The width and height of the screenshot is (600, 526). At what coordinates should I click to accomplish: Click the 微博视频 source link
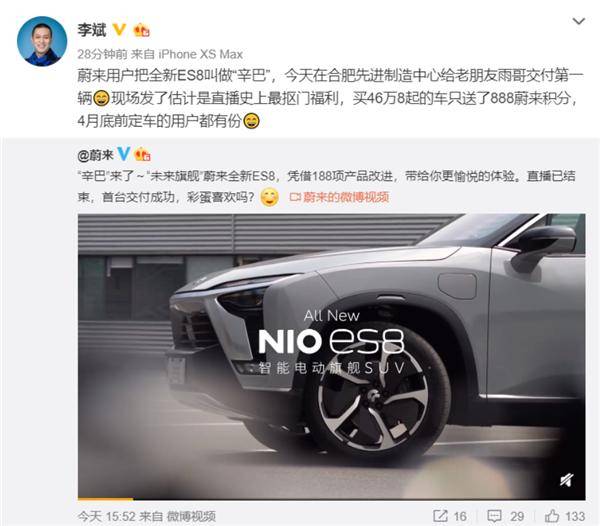coord(191,516)
